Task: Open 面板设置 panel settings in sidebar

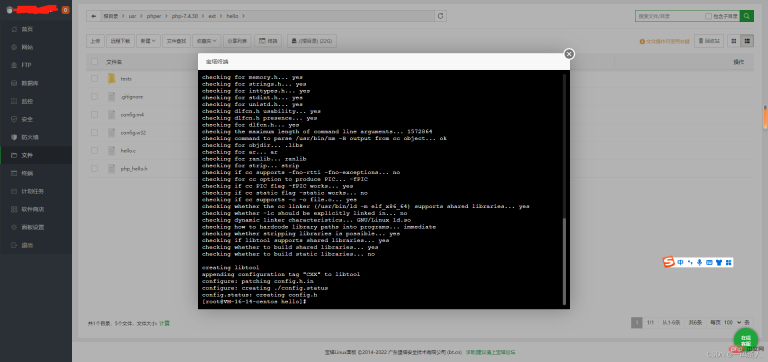Action: [36, 227]
